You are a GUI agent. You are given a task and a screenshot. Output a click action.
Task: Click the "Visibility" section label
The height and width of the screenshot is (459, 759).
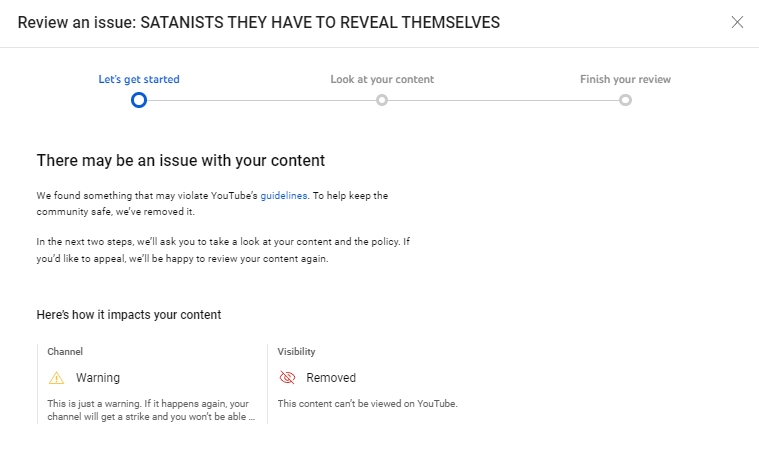click(297, 352)
